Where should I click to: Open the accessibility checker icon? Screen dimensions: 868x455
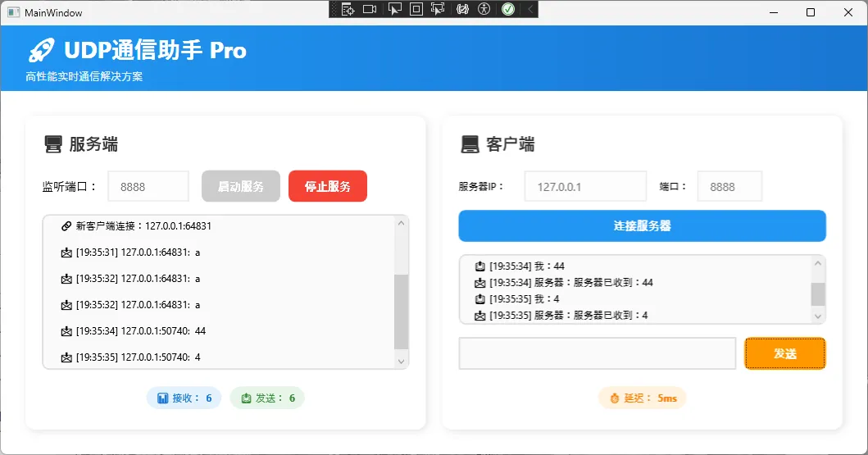[x=484, y=10]
